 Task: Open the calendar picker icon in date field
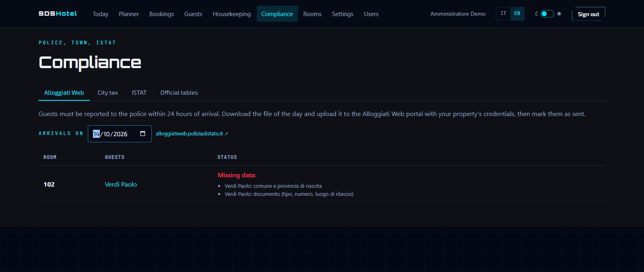point(142,134)
